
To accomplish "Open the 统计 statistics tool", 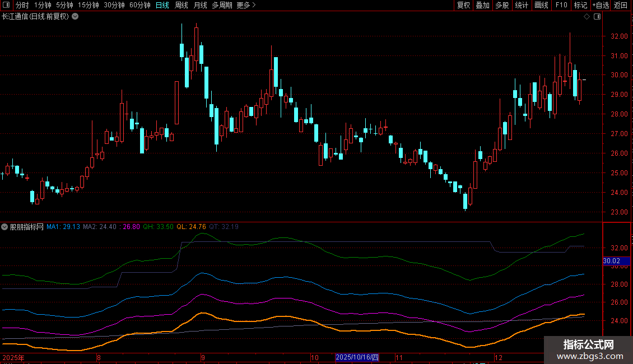I will coord(522,5).
